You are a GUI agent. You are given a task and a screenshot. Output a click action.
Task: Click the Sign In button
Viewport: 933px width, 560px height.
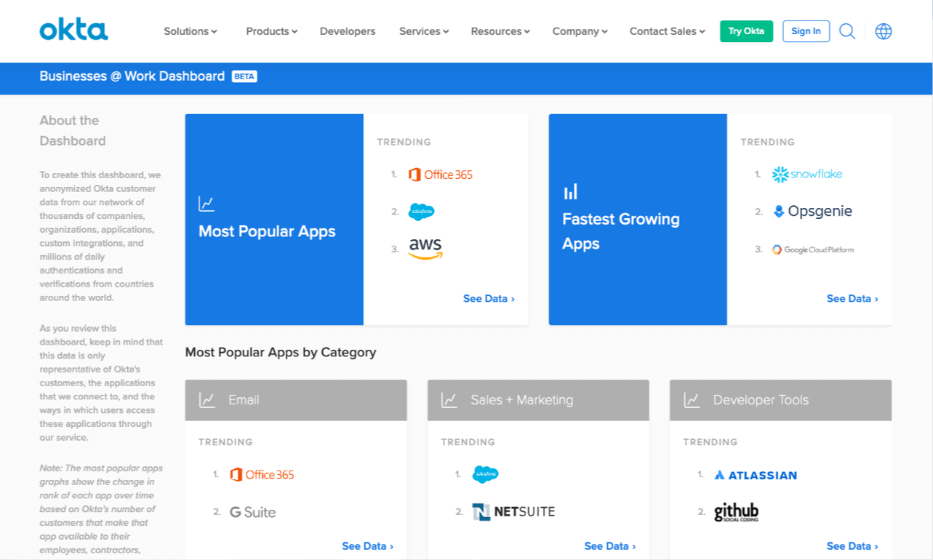pos(806,31)
